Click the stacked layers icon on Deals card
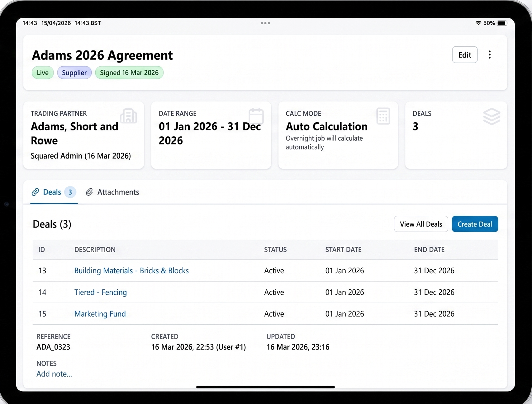This screenshot has height=404, width=532. click(492, 116)
